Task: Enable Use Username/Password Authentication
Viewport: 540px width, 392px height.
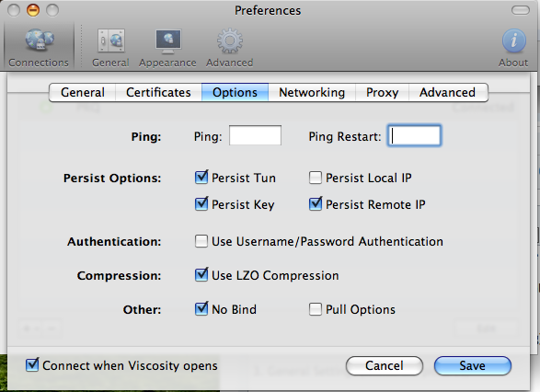Action: (x=201, y=241)
